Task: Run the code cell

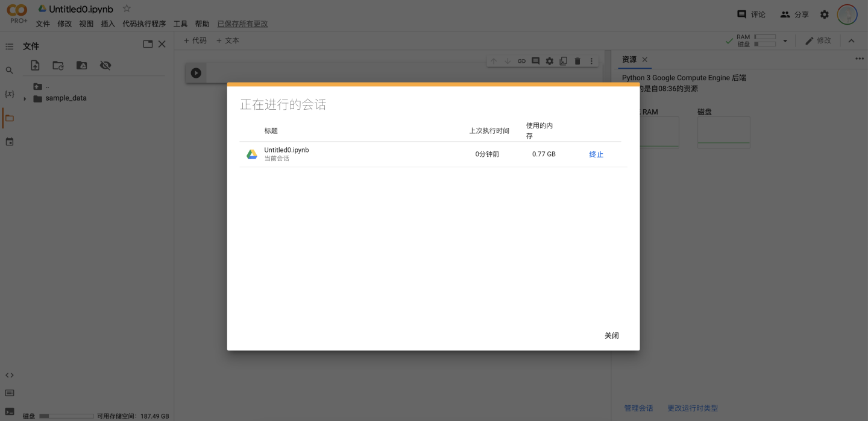Action: (x=196, y=72)
